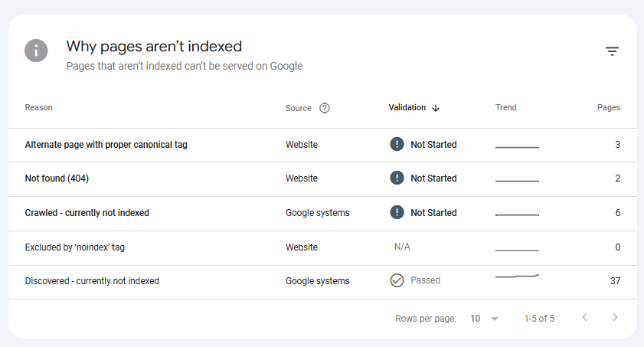This screenshot has width=644, height=347.
Task: Expand the rows per page dropdown
Action: pyautogui.click(x=484, y=319)
